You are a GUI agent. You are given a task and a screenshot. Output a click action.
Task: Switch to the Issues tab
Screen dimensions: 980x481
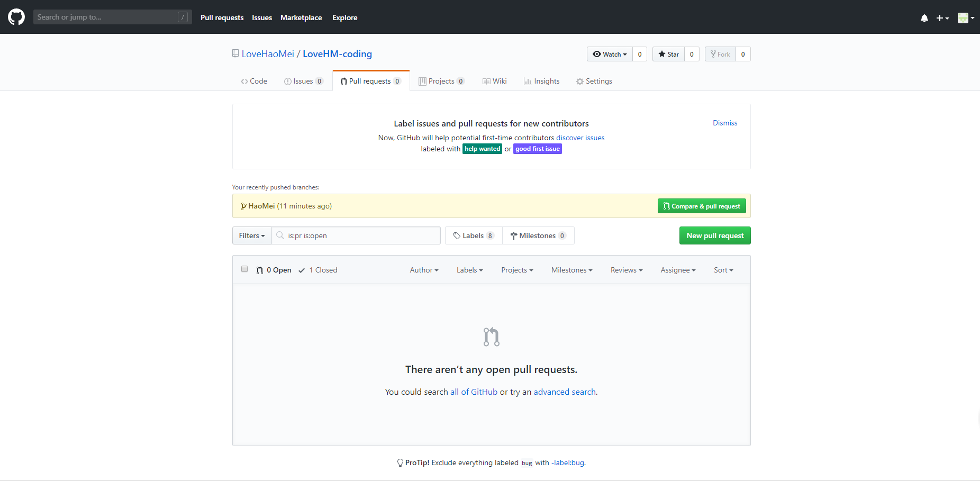coord(304,81)
